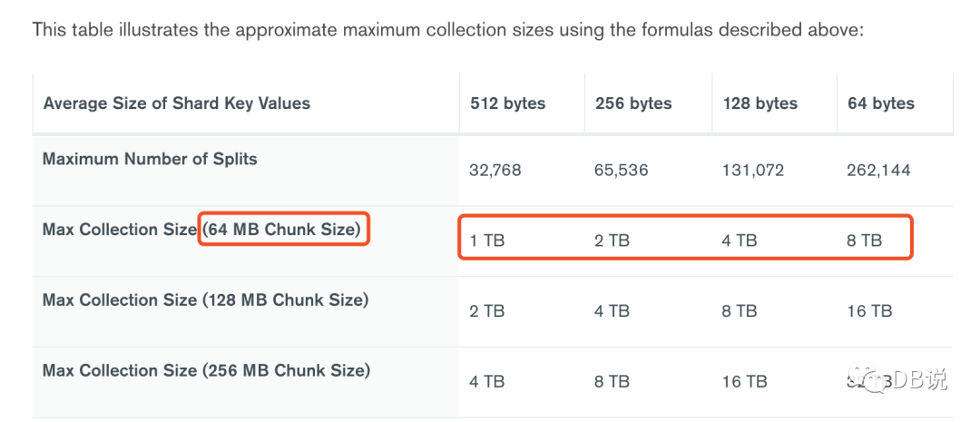Viewport: 980px width, 422px height.
Task: Click "4 TB" in the 256 MB row
Action: point(487,381)
